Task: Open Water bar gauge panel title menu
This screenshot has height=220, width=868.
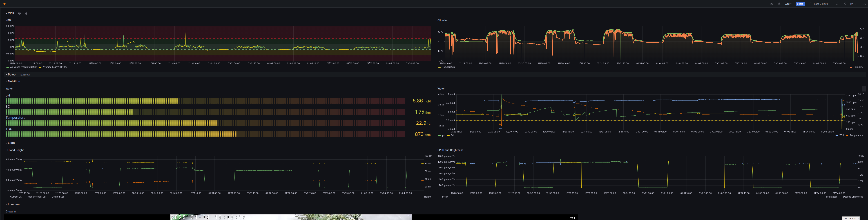Action: point(9,88)
